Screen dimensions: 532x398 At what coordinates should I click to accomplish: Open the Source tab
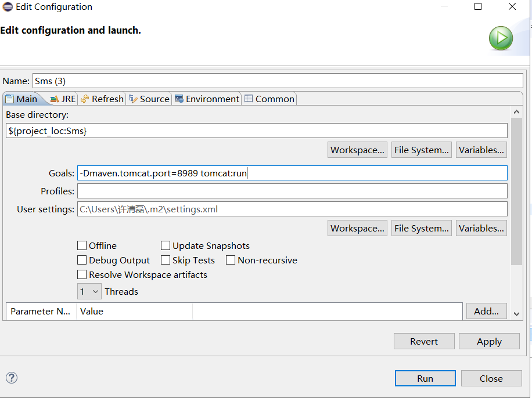click(x=149, y=99)
